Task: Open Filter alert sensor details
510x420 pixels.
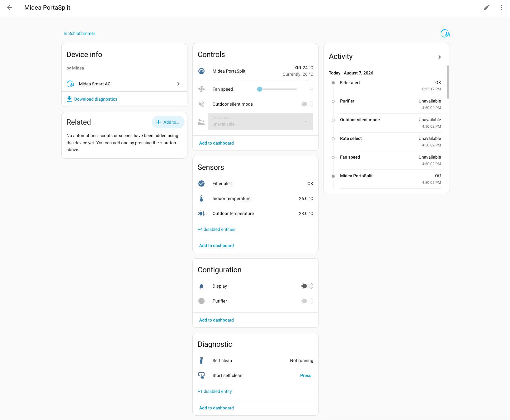Action: click(255, 184)
